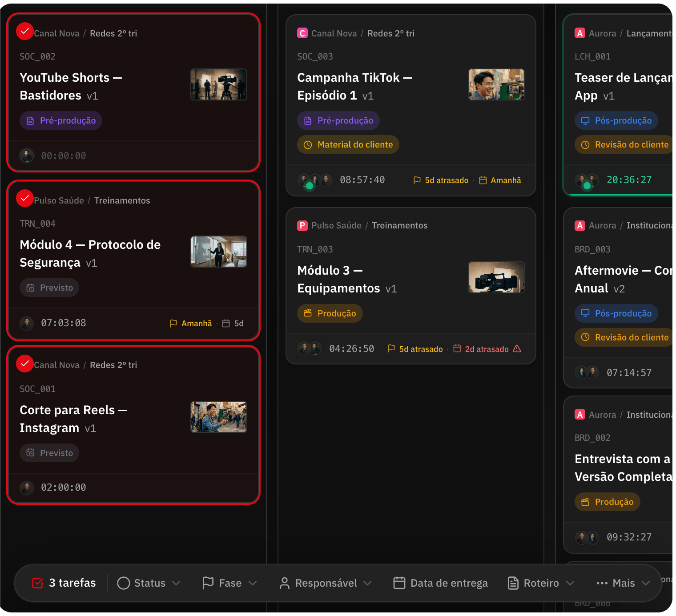Screen dimensions: 676x616
Task: Click the green progress bar under Teaser card
Action: (x=619, y=195)
